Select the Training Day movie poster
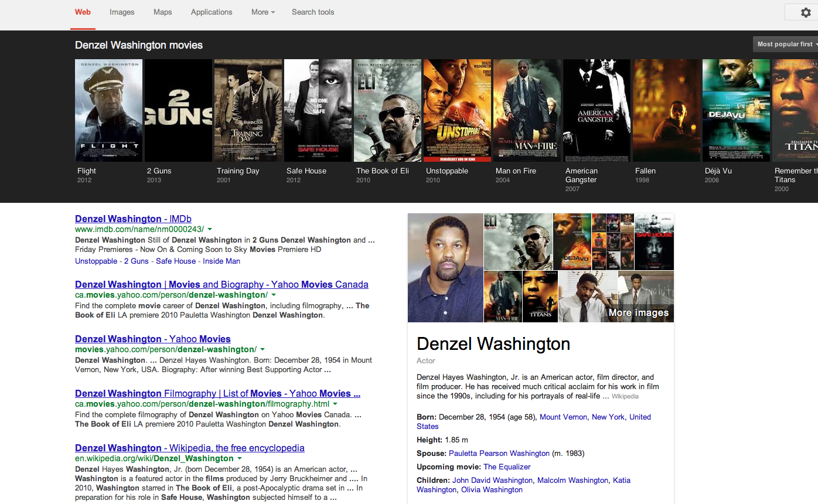 coord(248,110)
